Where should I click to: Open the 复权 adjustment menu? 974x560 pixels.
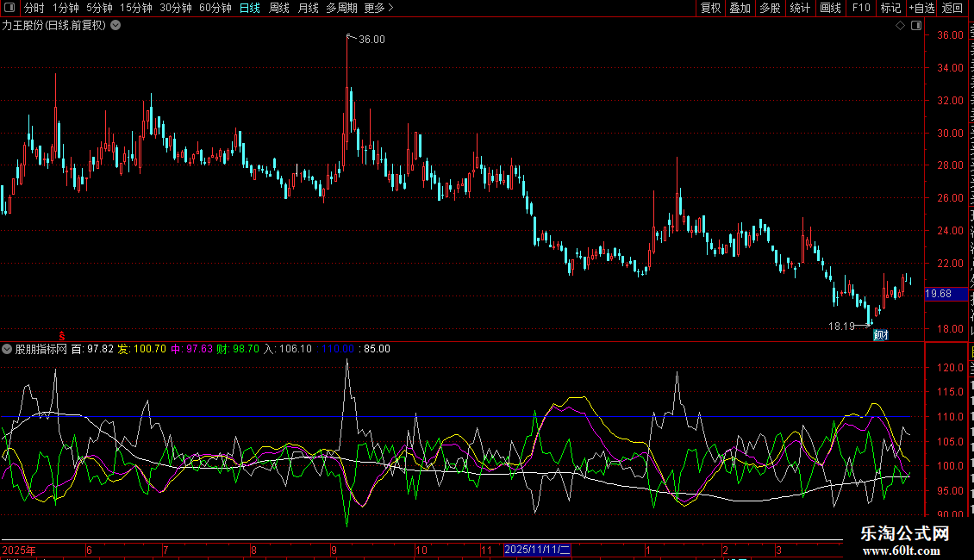[710, 8]
